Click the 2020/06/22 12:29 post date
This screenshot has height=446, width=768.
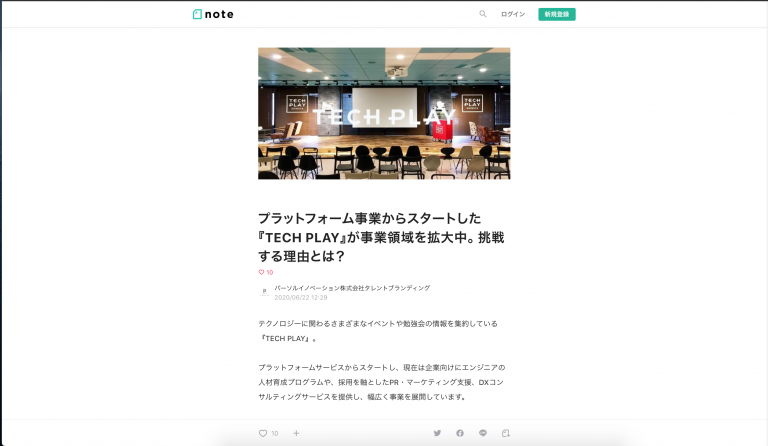pos(301,297)
